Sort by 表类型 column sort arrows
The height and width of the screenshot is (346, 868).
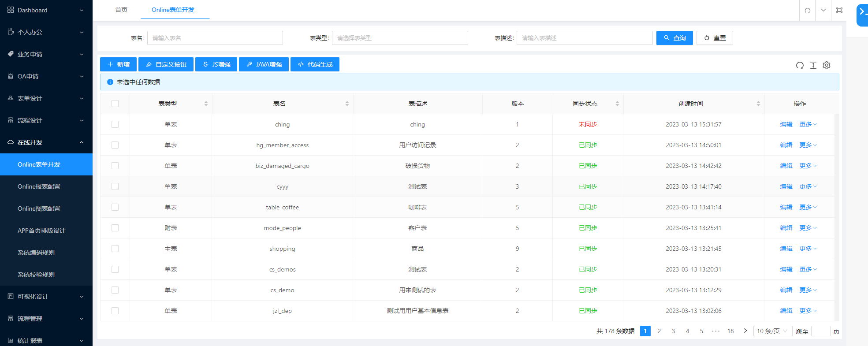coord(206,104)
